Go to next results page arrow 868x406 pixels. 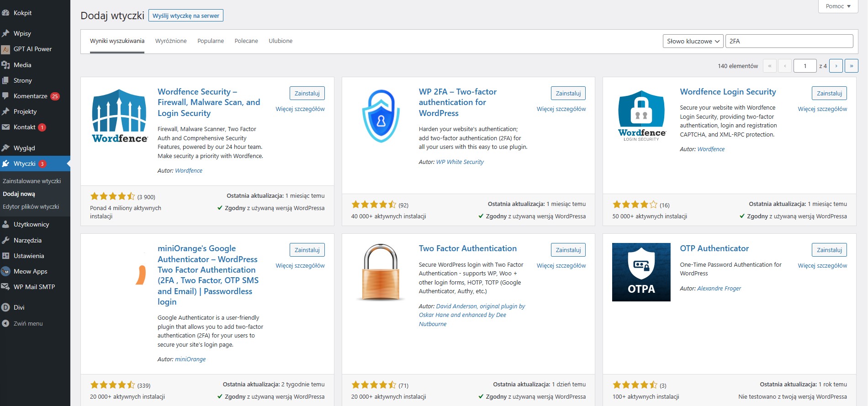tap(836, 66)
